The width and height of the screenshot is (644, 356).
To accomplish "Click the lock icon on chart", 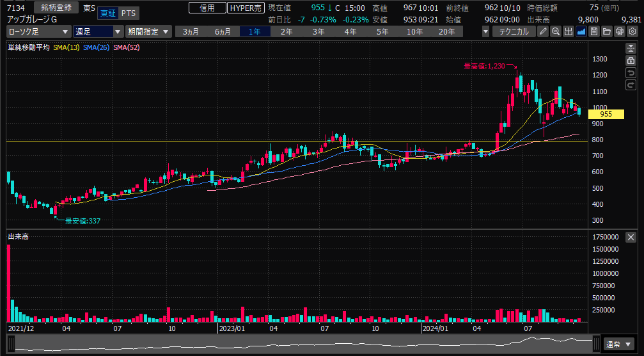I will click(x=631, y=60).
